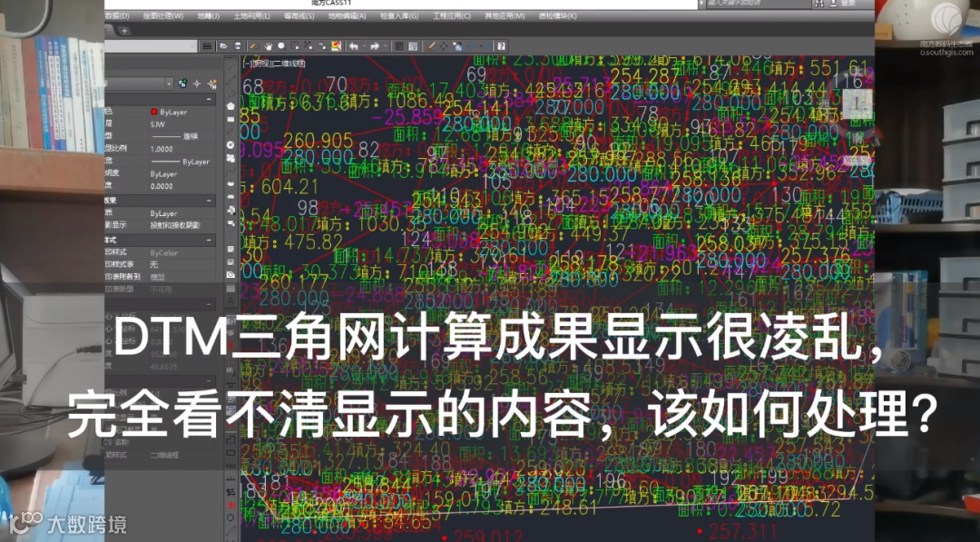Viewport: 980px width, 542px height.
Task: Click the select objects crosshair icon
Action: point(196,84)
